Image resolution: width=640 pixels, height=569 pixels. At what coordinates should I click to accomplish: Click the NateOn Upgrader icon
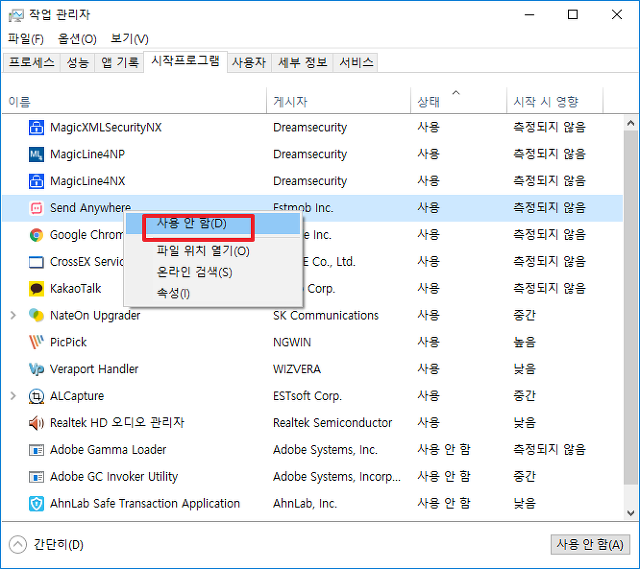coord(36,316)
